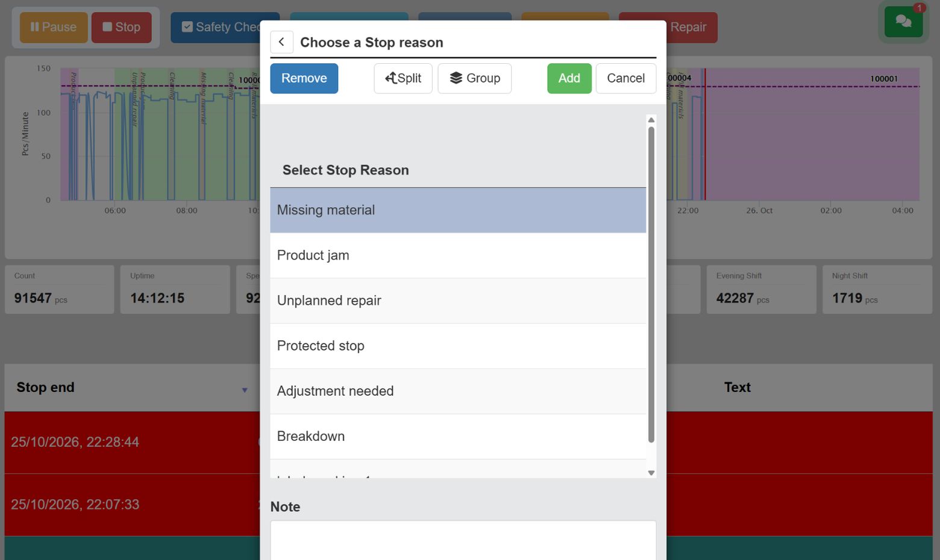Select the Product jam reason
Viewport: 940px width, 560px height.
(458, 255)
